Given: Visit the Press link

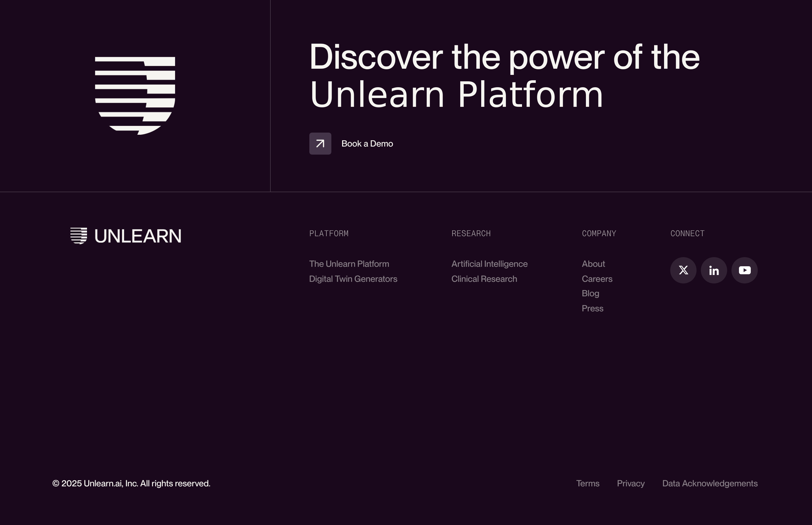Looking at the screenshot, I should [592, 308].
